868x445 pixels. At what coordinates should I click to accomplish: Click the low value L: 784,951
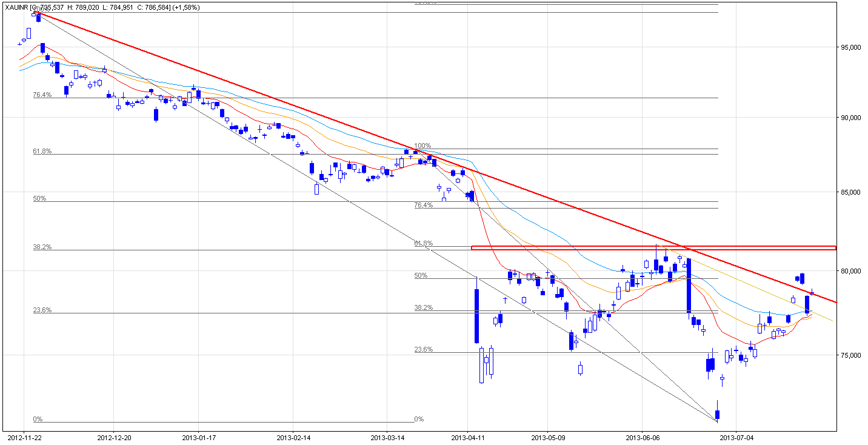(118, 7)
